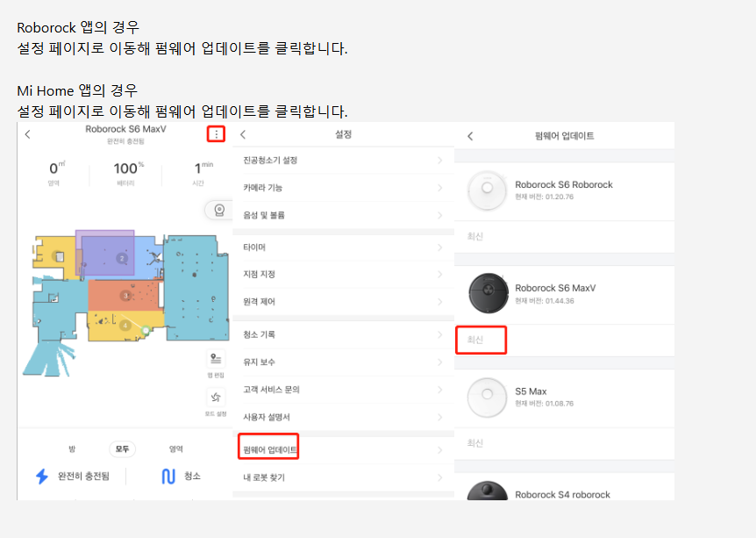The image size is (756, 538).
Task: Switch to the 모두 cleaning mode tab
Action: pyautogui.click(x=123, y=449)
